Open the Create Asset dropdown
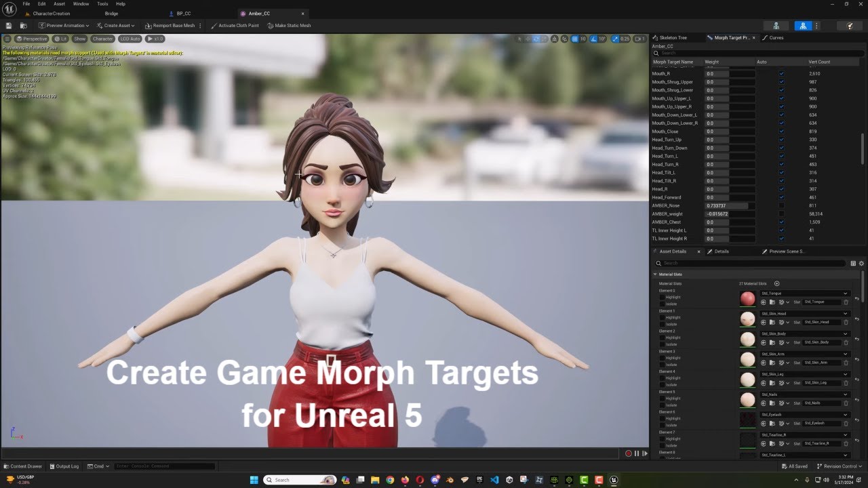The width and height of the screenshot is (868, 488). 115,26
